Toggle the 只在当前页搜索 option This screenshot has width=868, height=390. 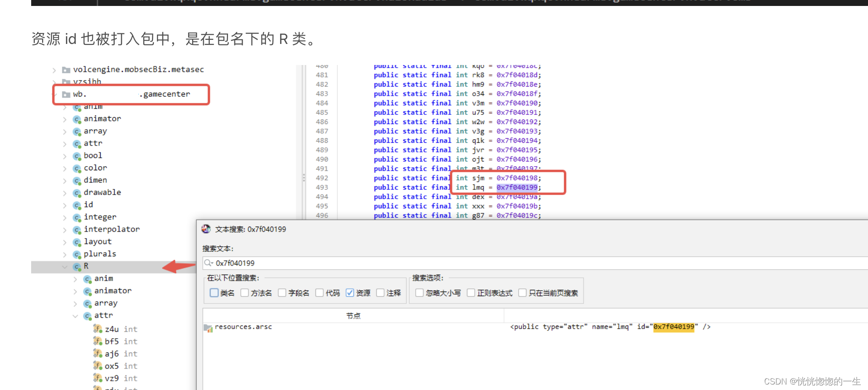coord(522,292)
